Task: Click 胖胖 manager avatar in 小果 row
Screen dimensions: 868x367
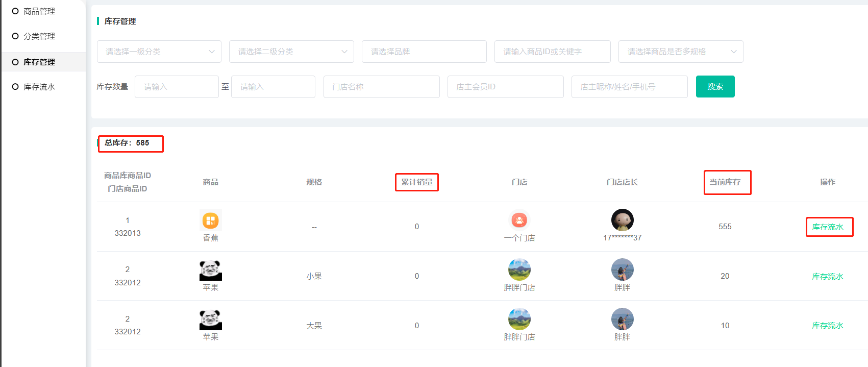Action: (x=622, y=270)
